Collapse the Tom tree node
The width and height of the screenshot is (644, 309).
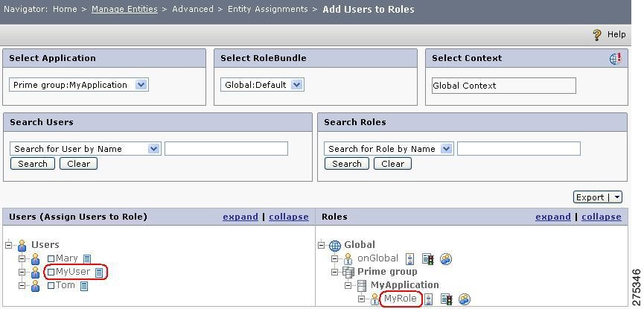[22, 286]
